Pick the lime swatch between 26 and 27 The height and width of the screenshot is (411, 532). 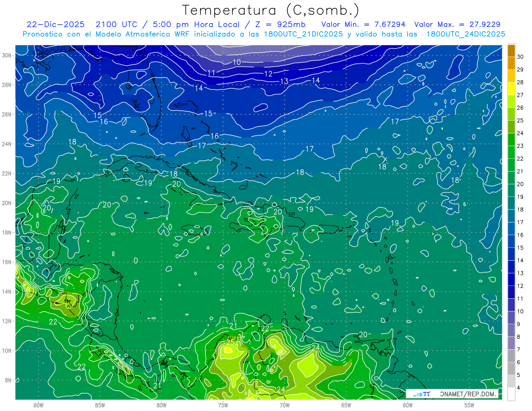[x=511, y=102]
